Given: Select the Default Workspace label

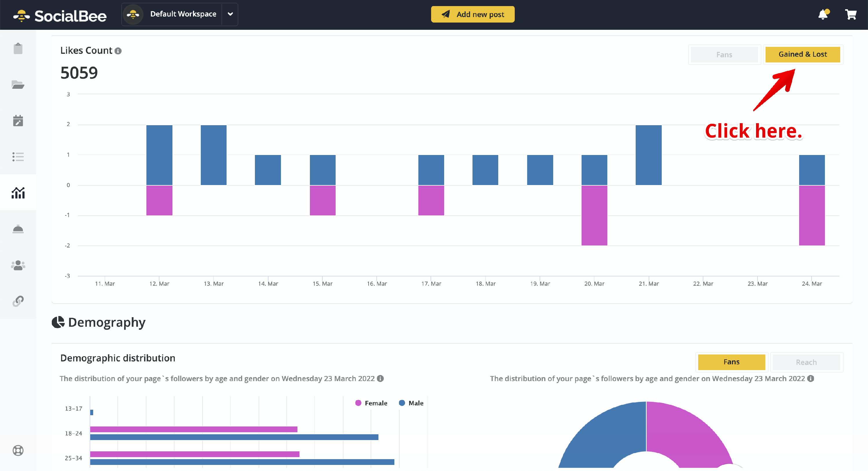Looking at the screenshot, I should [x=183, y=14].
